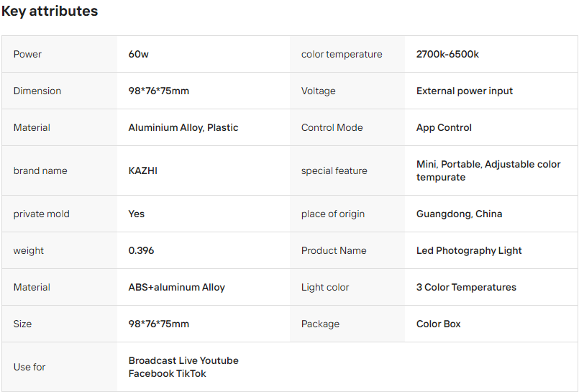Screen dimensions: 579x392
Task: Select the "External power input" voltage value
Action: click(465, 91)
